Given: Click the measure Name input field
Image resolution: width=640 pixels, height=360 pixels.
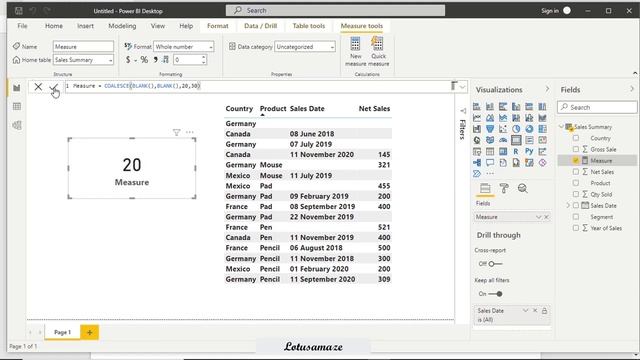Looking at the screenshot, I should click(83, 47).
